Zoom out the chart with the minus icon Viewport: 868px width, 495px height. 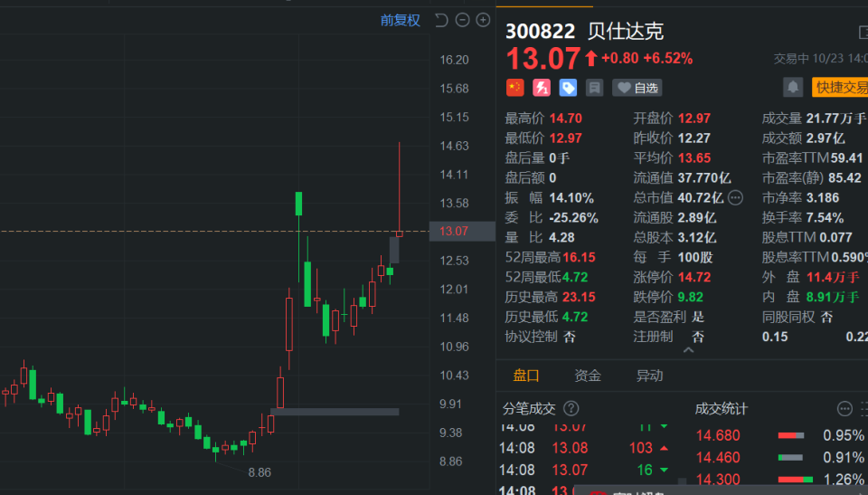tap(462, 21)
